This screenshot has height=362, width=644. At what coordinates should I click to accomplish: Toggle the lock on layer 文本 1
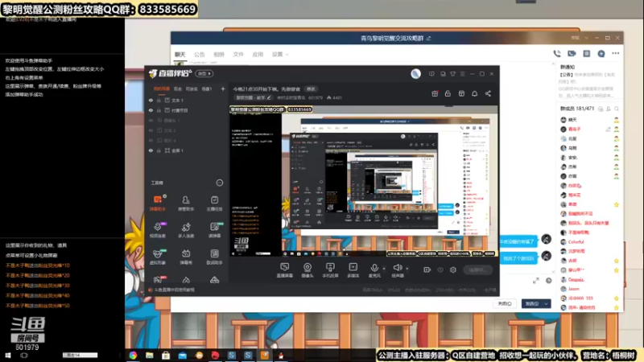pos(159,100)
